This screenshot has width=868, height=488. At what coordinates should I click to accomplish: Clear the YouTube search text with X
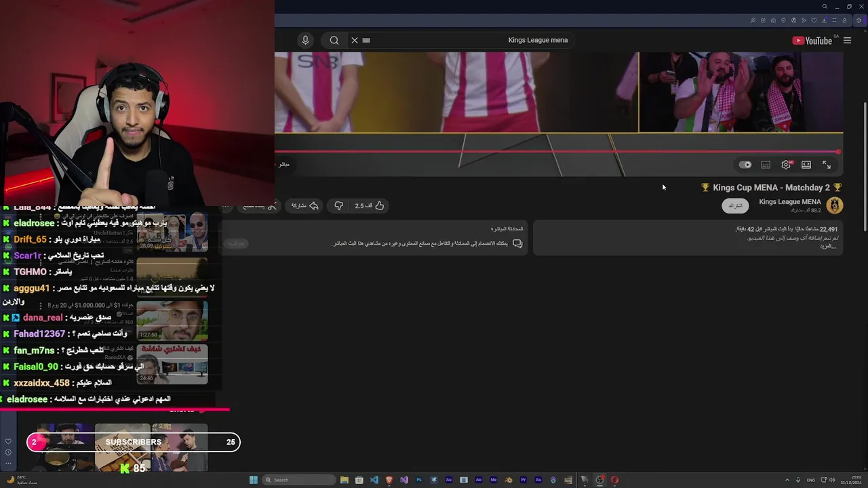click(354, 40)
